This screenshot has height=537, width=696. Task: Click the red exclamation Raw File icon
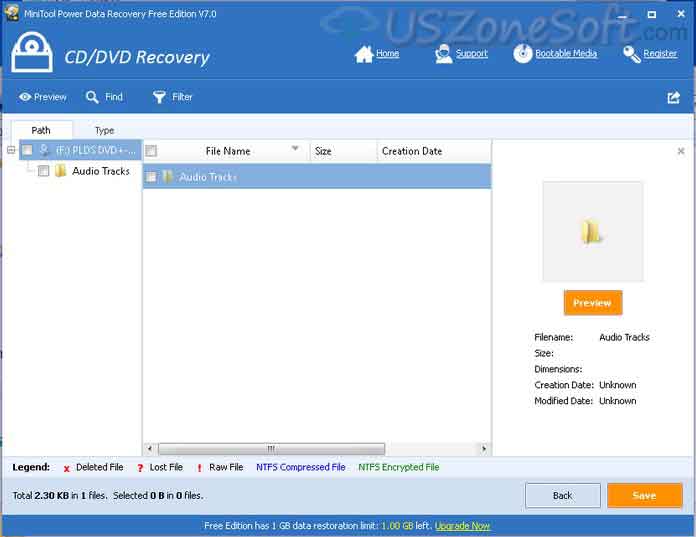(x=199, y=468)
